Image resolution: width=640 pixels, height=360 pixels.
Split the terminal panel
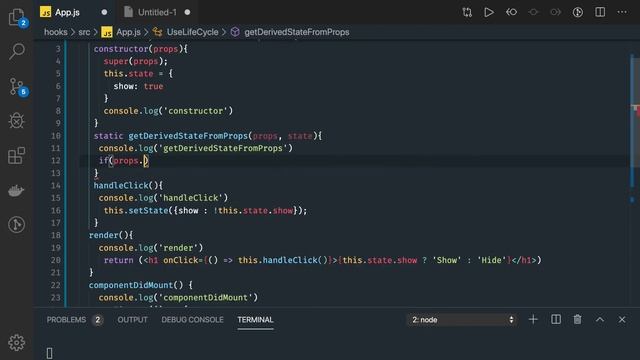click(x=556, y=320)
